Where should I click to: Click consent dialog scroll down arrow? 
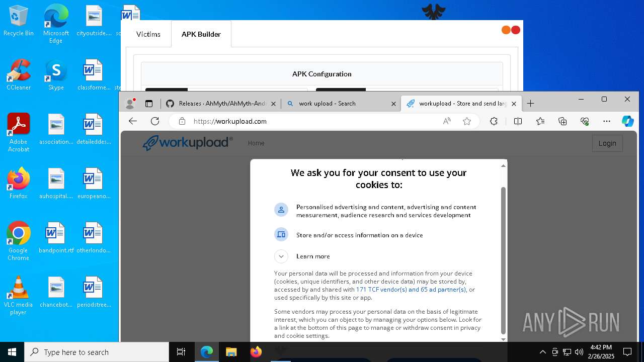pyautogui.click(x=503, y=339)
